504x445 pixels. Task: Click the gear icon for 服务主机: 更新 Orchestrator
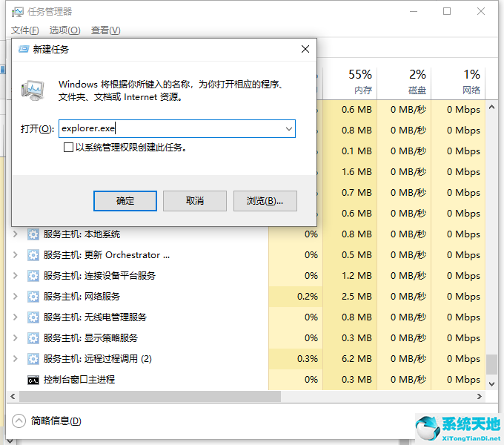(33, 255)
